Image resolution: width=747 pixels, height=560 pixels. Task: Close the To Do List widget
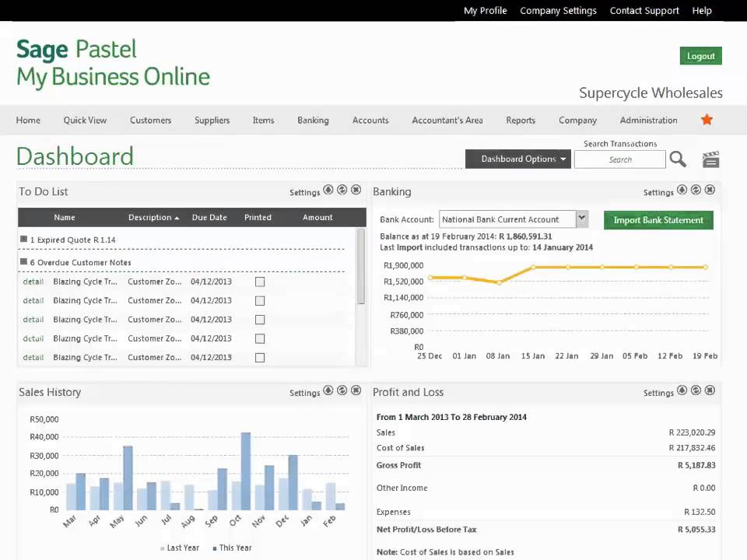[356, 190]
